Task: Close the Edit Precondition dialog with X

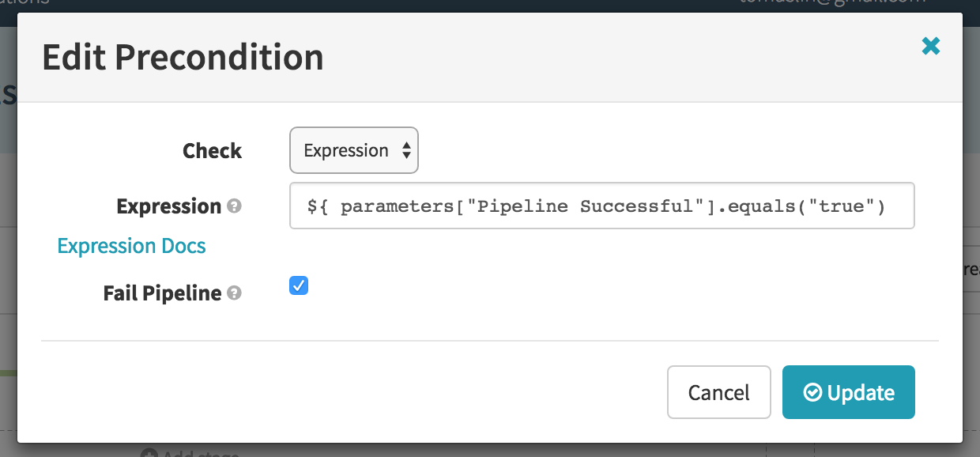Action: (x=931, y=46)
